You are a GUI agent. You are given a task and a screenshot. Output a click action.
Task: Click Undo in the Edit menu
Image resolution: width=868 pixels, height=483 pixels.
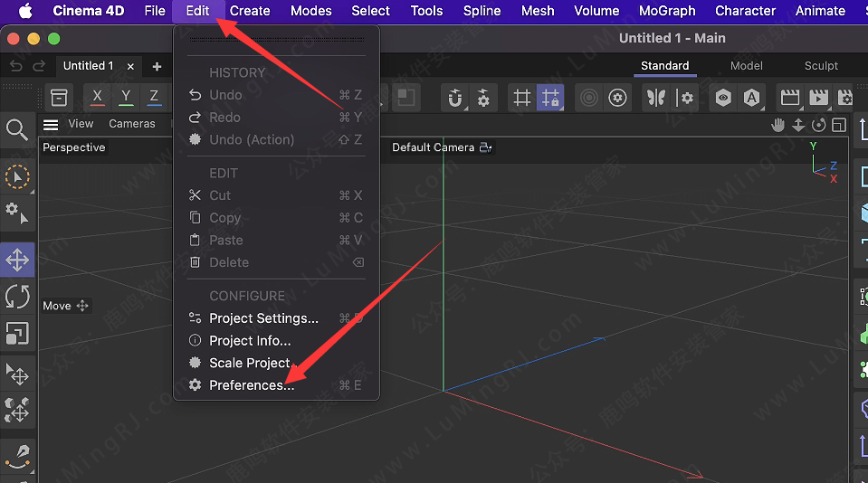tap(276, 95)
